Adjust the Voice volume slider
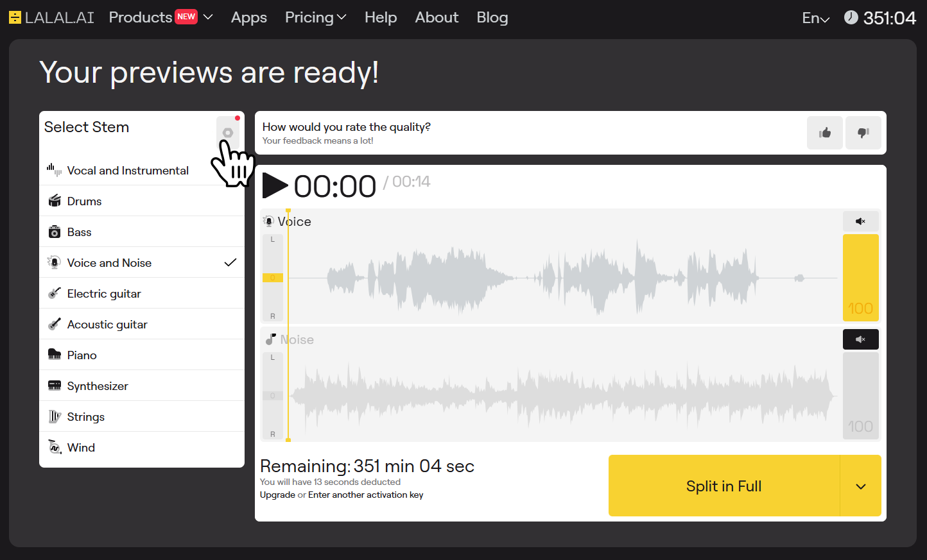Screen dimensions: 927x560 coord(860,277)
